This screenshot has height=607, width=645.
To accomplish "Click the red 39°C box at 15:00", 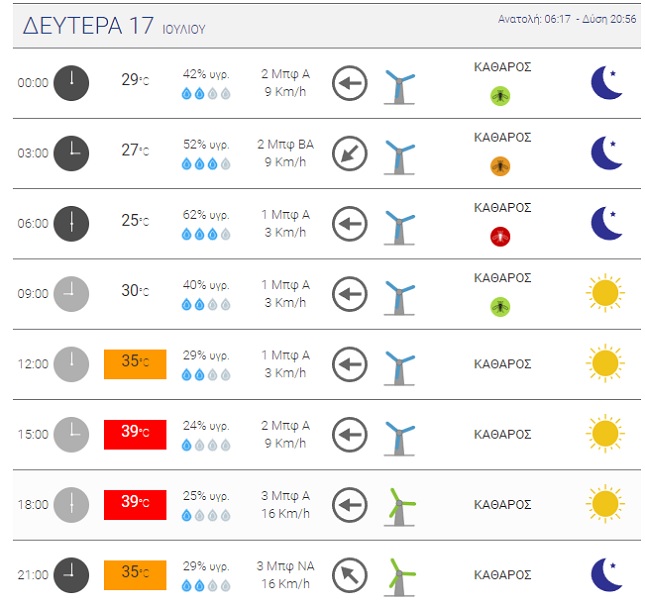I will pyautogui.click(x=135, y=434).
